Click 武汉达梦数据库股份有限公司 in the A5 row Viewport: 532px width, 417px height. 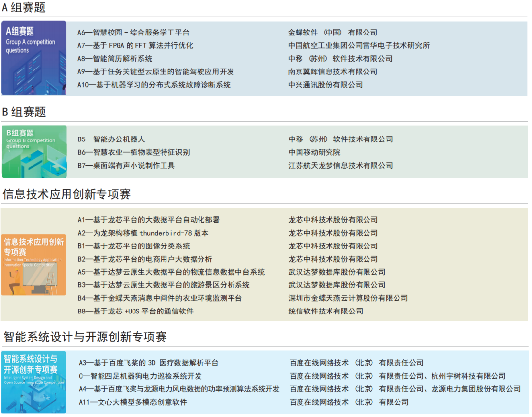click(336, 272)
